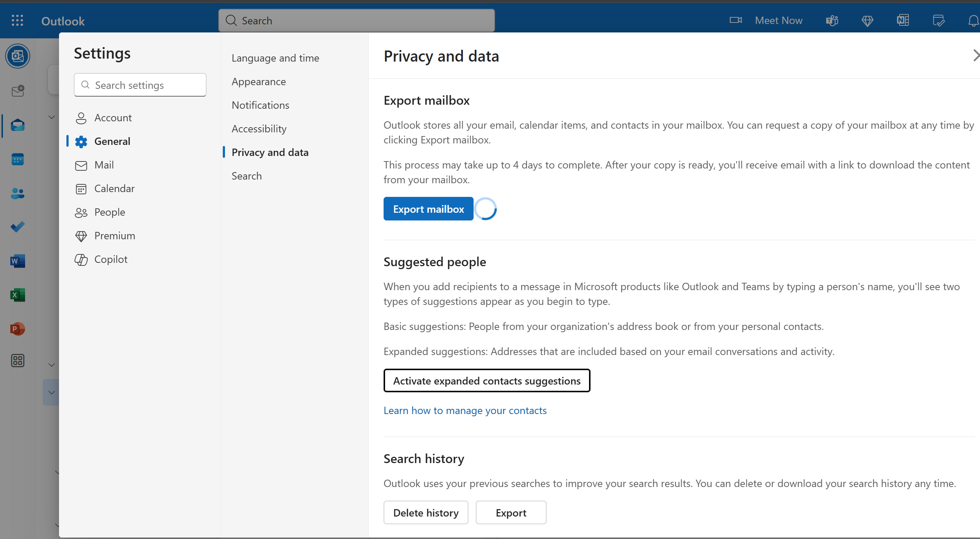Open Copilot settings category
The height and width of the screenshot is (539, 980).
click(x=140, y=260)
